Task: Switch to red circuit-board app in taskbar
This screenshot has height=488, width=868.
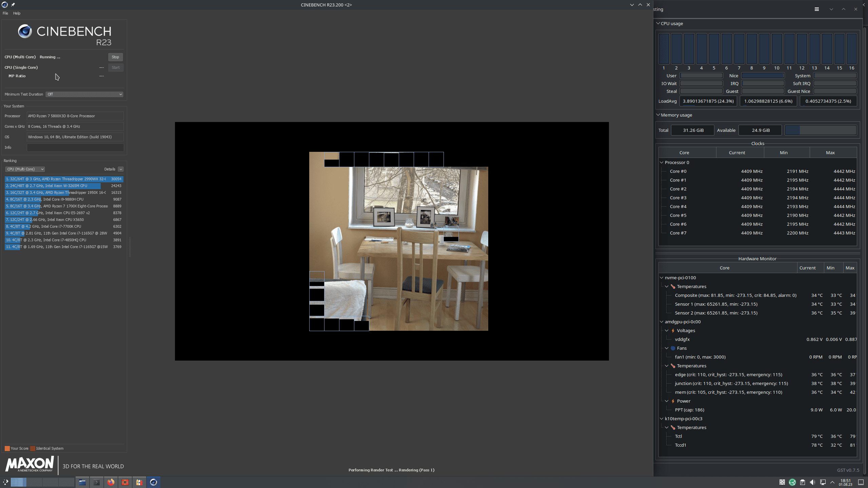Action: (125, 482)
